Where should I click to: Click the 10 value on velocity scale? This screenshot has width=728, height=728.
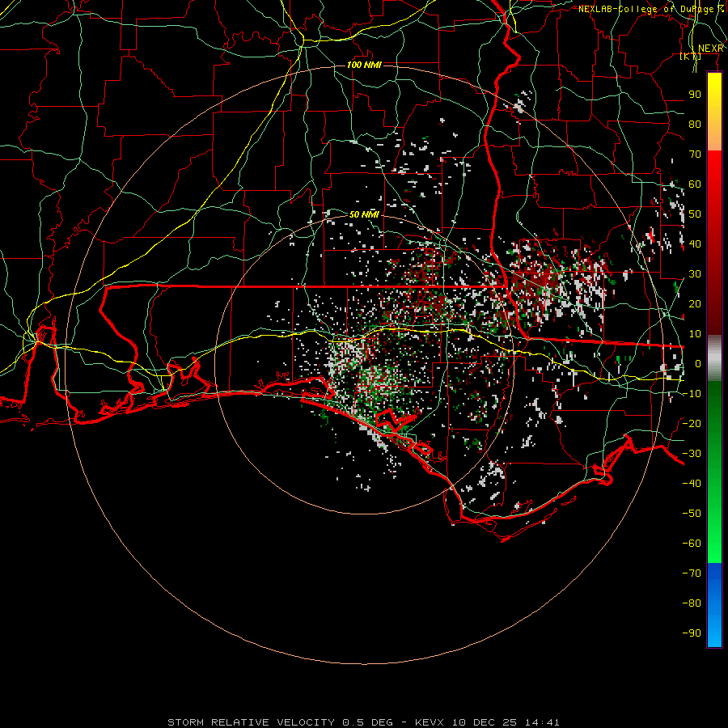[x=695, y=334]
